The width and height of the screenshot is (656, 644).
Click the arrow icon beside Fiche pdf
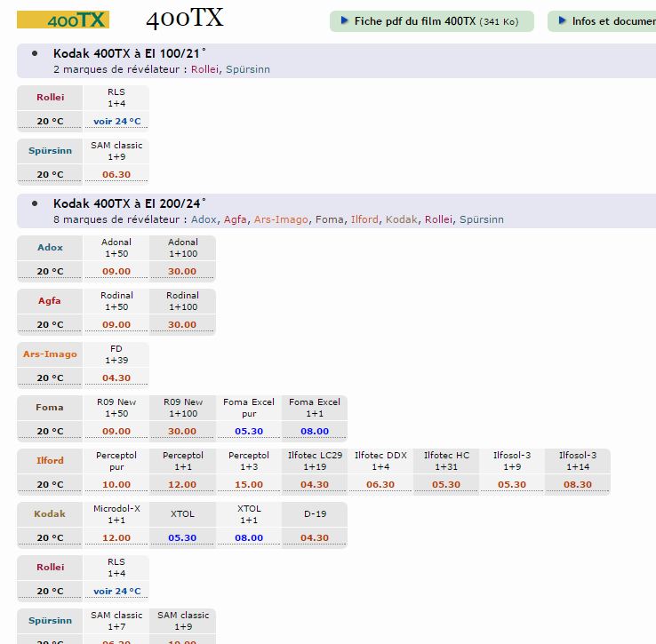coord(342,20)
